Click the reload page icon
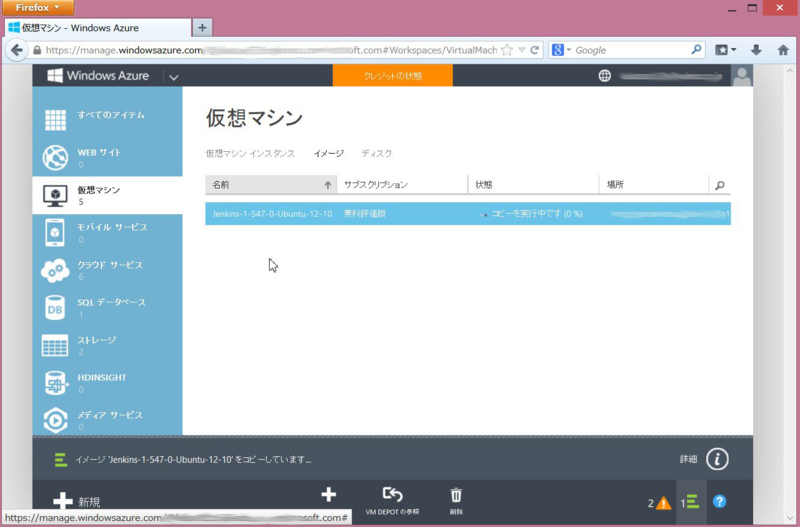The height and width of the screenshot is (527, 800). [x=534, y=50]
